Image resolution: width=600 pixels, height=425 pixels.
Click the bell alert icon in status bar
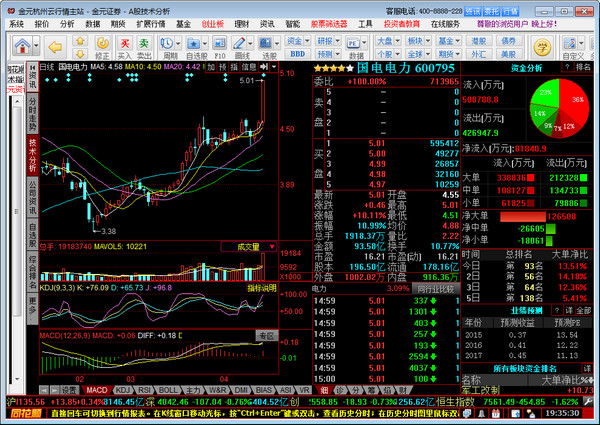click(481, 414)
